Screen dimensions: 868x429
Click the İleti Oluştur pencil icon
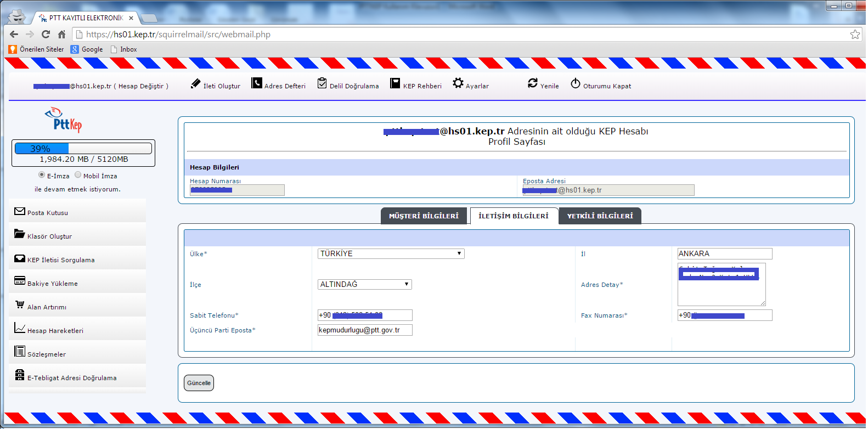pyautogui.click(x=196, y=83)
